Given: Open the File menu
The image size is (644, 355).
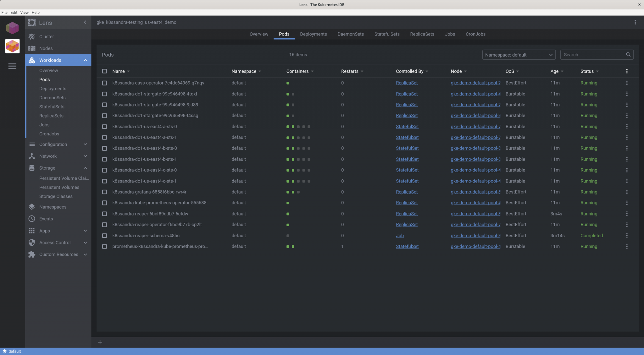Looking at the screenshot, I should pyautogui.click(x=4, y=13).
